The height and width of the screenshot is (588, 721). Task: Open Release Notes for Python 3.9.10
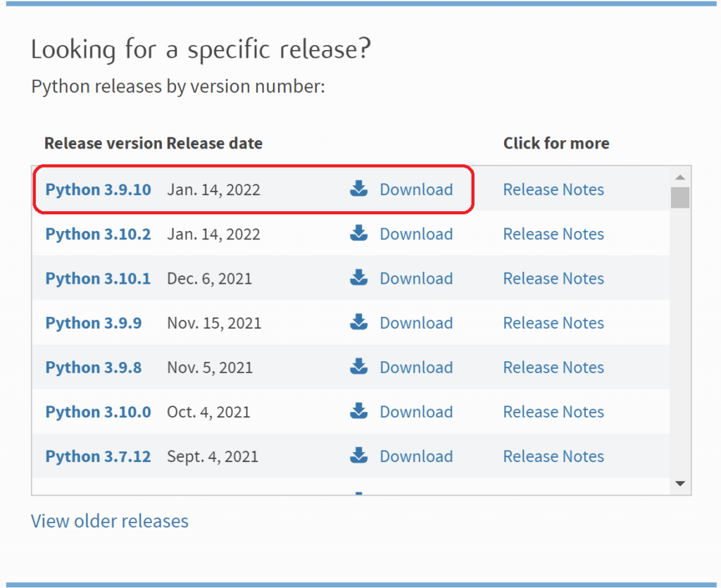point(553,189)
